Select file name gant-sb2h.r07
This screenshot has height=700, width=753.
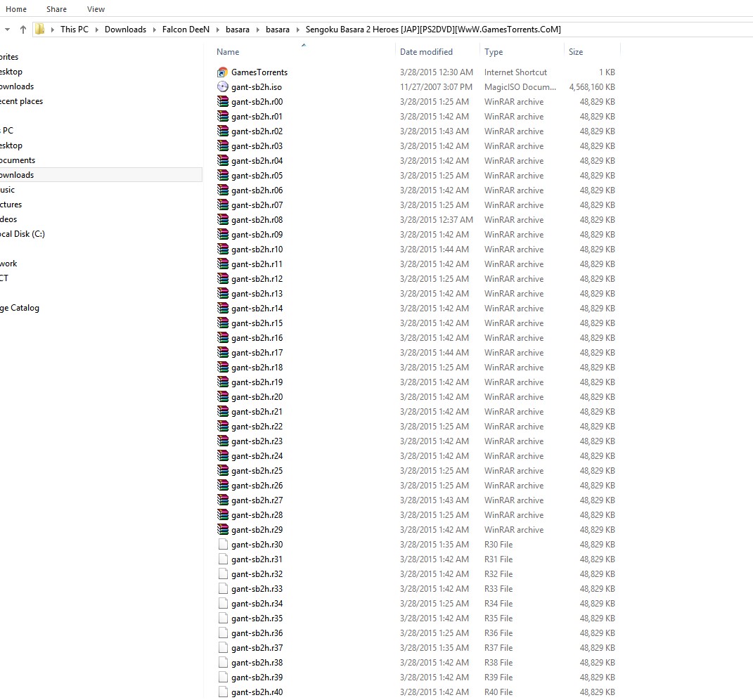point(257,205)
